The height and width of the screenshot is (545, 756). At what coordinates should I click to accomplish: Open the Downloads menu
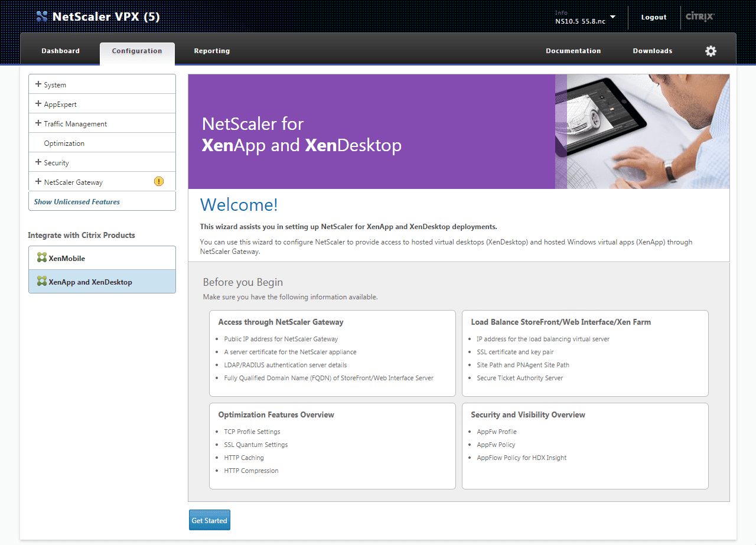click(x=652, y=51)
